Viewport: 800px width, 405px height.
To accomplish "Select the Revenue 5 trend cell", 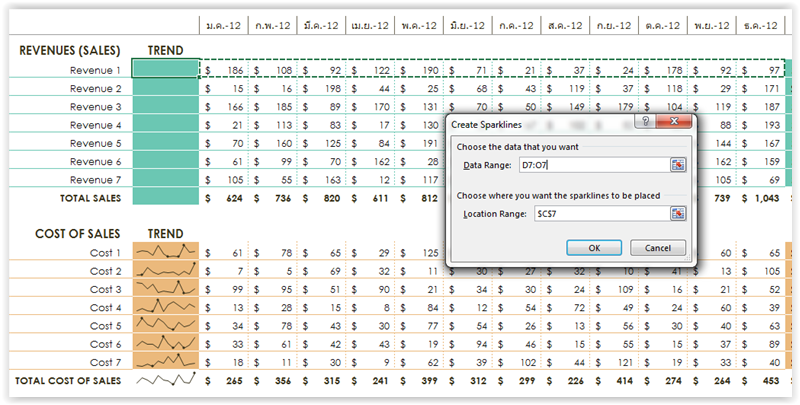I will pyautogui.click(x=165, y=142).
